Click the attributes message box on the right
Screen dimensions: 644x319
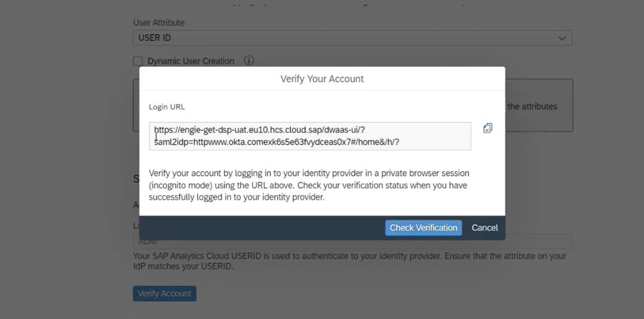point(539,106)
